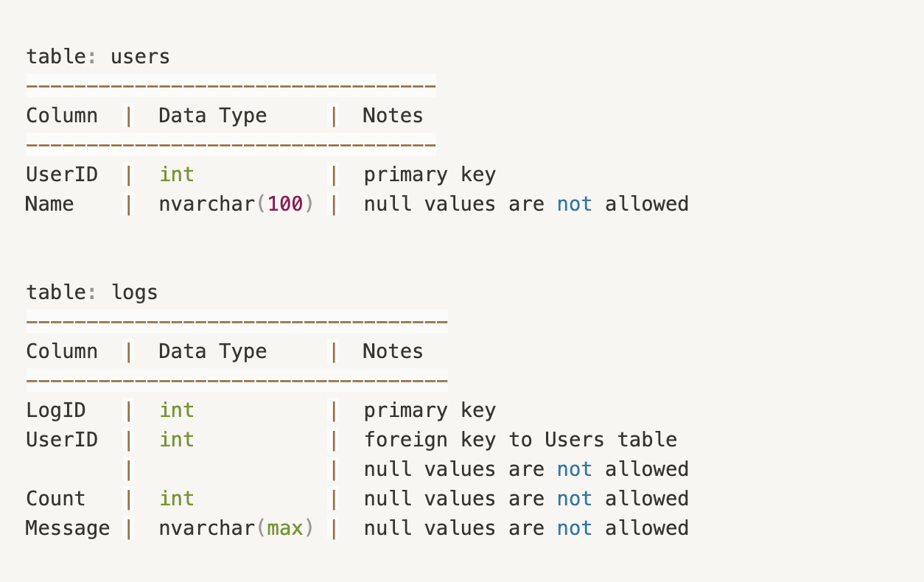Click the 'primary key' note for LogID
This screenshot has height=582, width=924.
point(430,410)
